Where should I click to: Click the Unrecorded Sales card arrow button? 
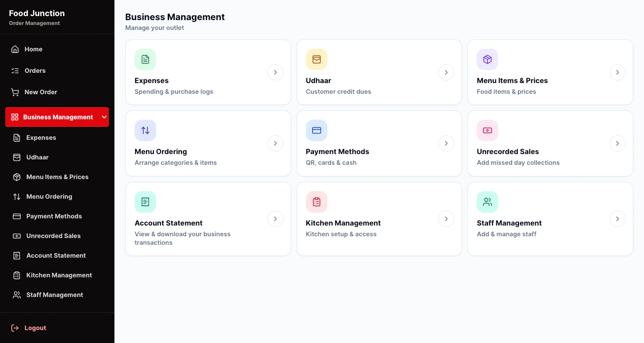point(618,143)
